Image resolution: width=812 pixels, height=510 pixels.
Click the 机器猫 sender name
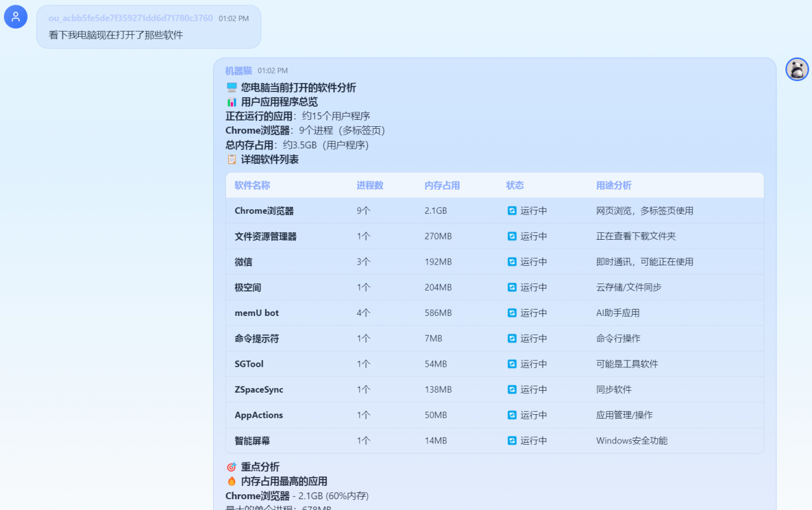[239, 70]
